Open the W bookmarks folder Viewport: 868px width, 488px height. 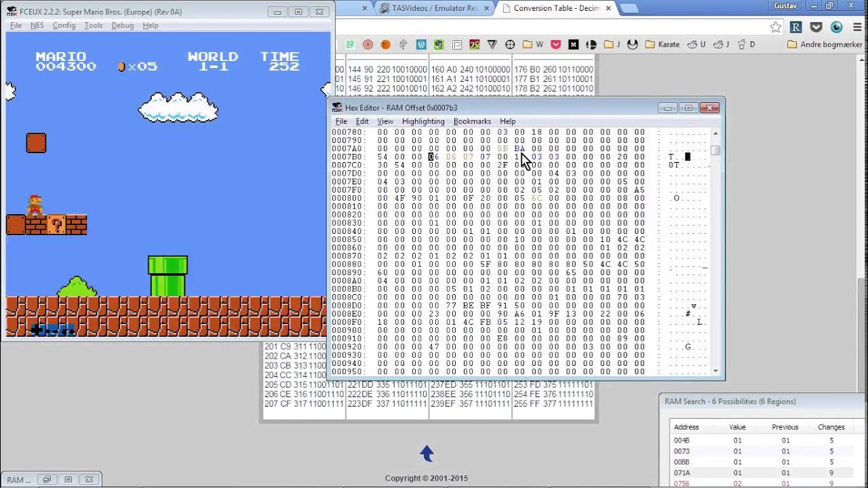click(533, 45)
